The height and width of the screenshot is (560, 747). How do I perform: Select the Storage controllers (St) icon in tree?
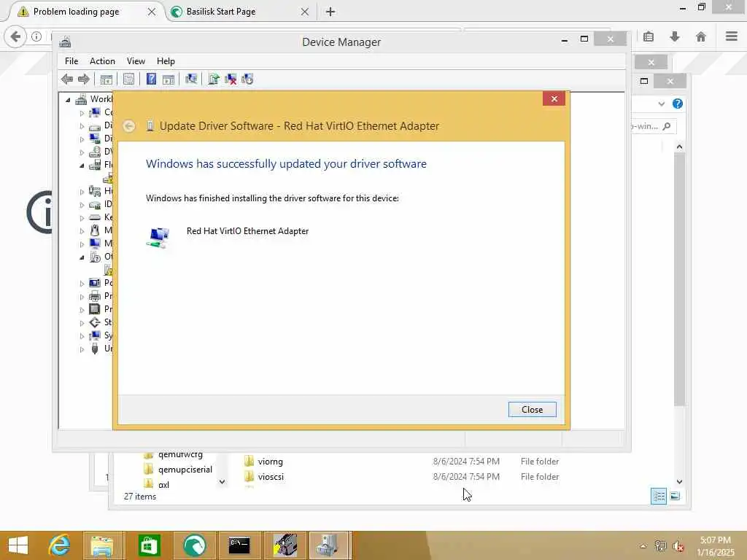[x=95, y=322]
